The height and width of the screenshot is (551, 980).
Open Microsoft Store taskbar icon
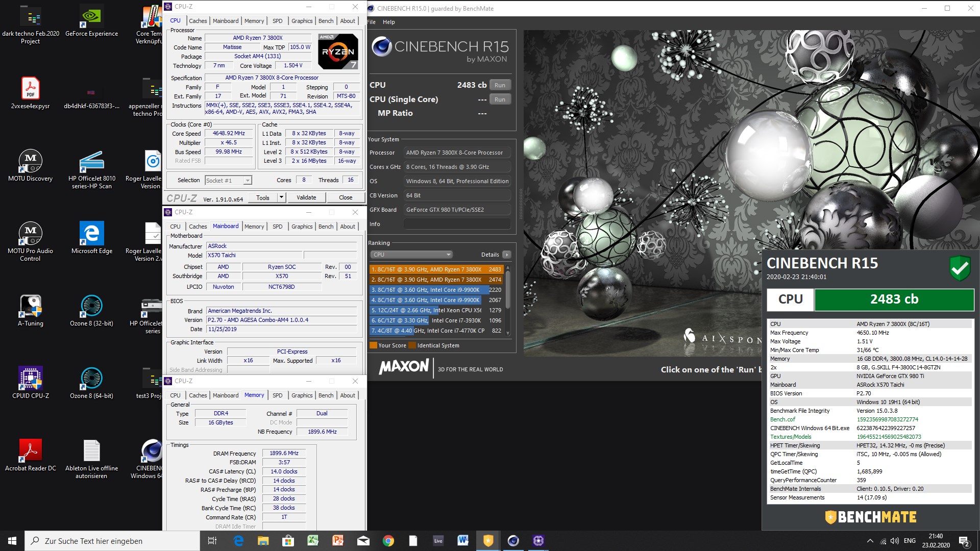click(x=288, y=541)
